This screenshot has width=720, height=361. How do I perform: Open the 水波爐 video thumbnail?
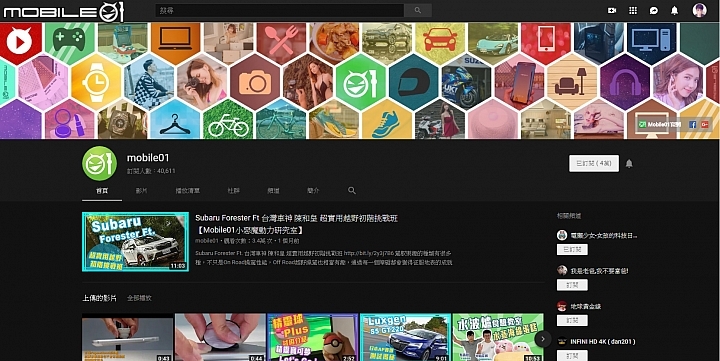point(498,337)
